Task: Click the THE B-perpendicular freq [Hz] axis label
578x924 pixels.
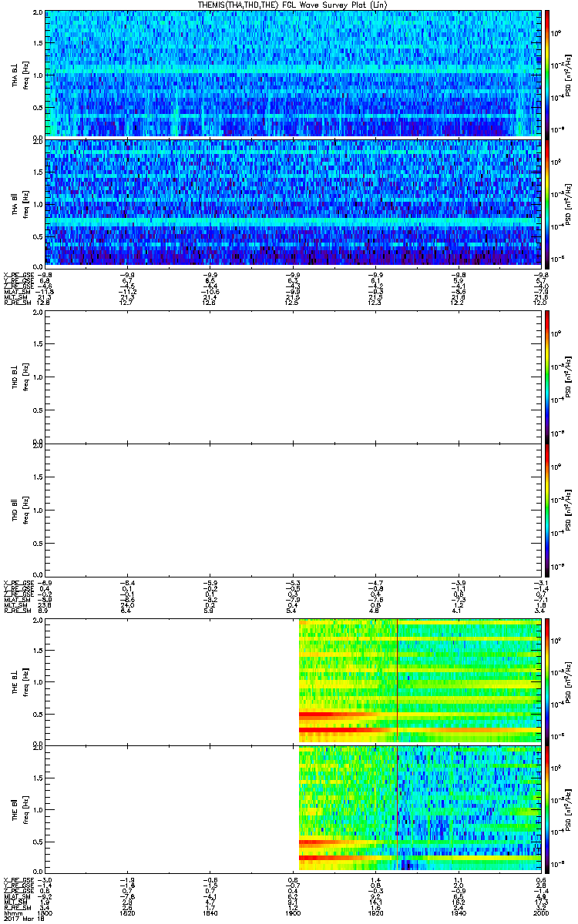Action: tap(25, 681)
